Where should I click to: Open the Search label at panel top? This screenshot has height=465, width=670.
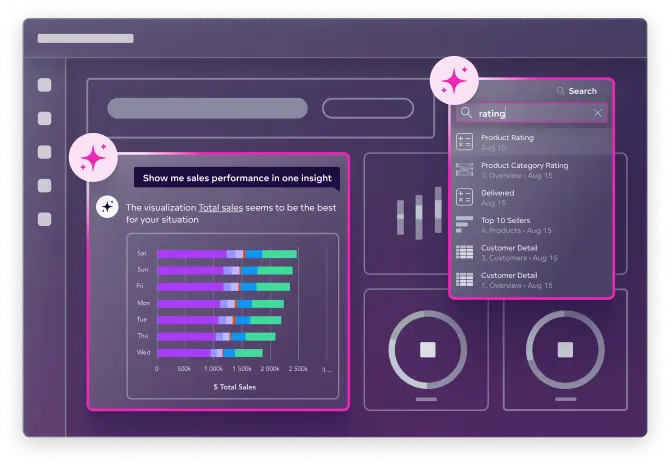582,91
